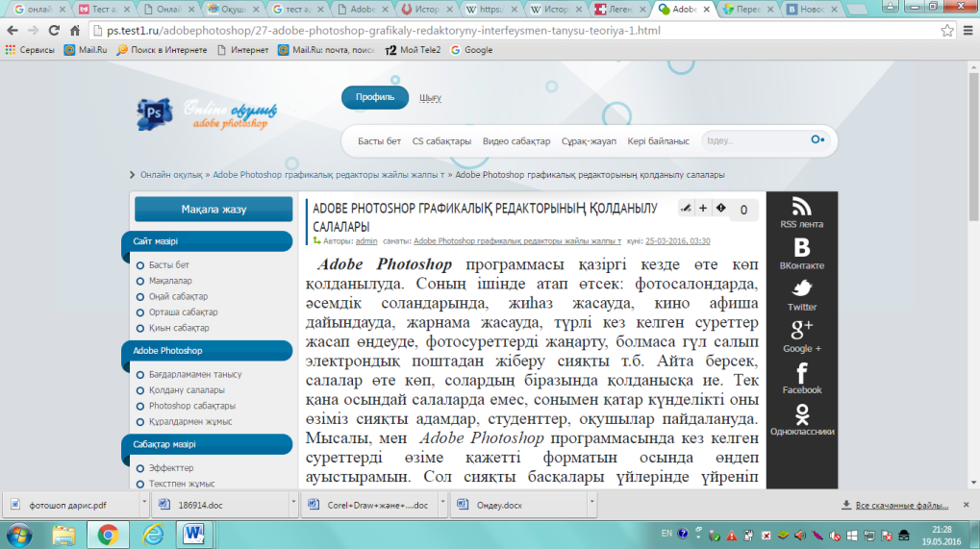The image size is (980, 549).
Task: Open CS сабақтары in the top navigation
Action: pyautogui.click(x=441, y=141)
